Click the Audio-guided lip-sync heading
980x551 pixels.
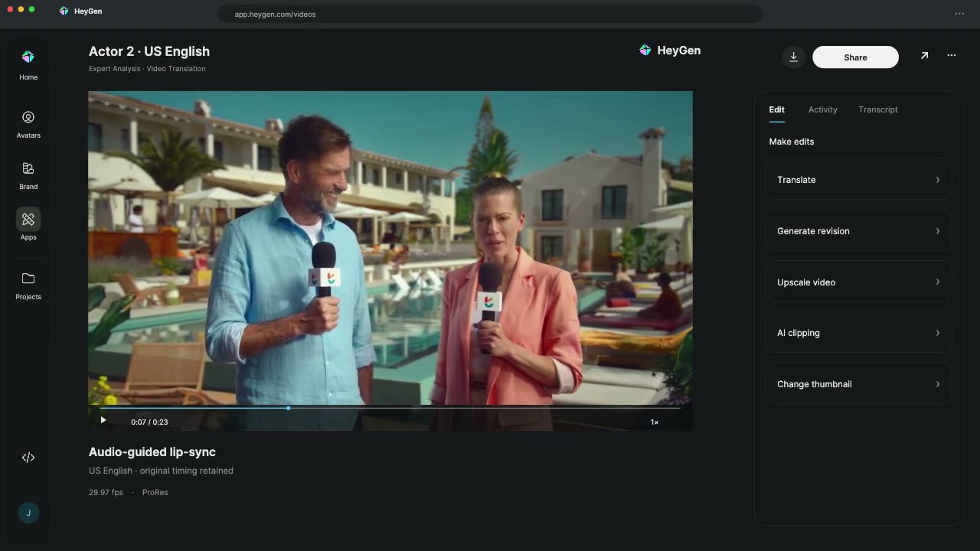[x=152, y=452]
